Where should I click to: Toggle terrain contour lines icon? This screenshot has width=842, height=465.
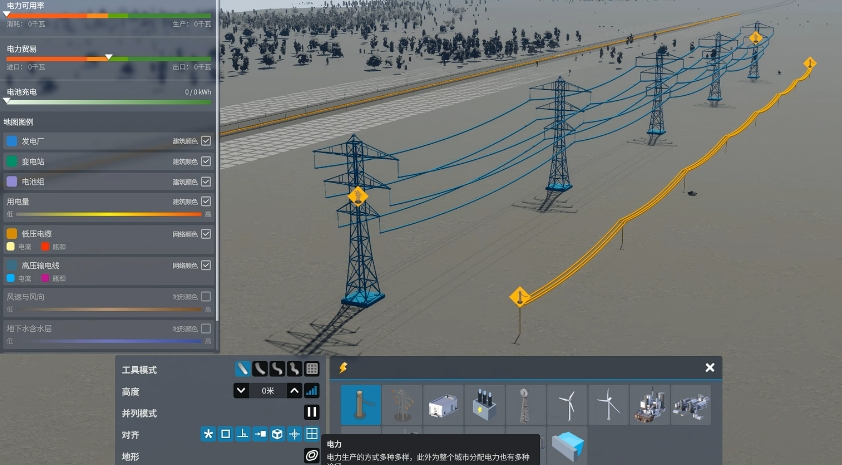point(312,456)
